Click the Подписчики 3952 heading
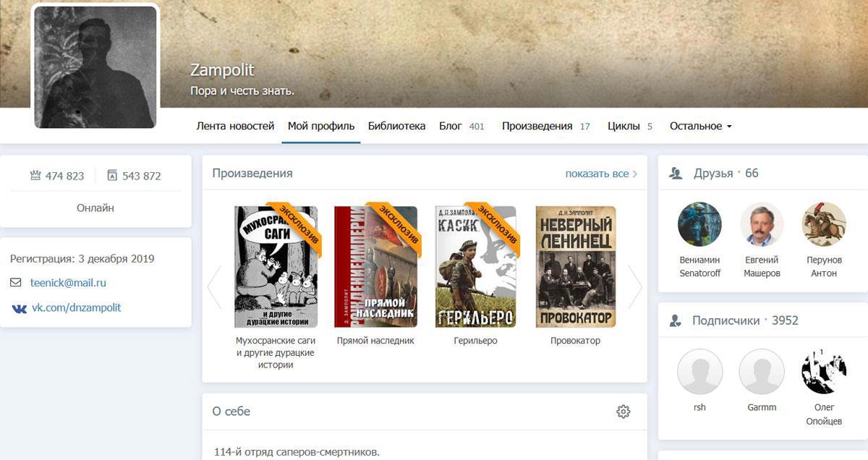Image resolution: width=868 pixels, height=460 pixels. tap(745, 320)
